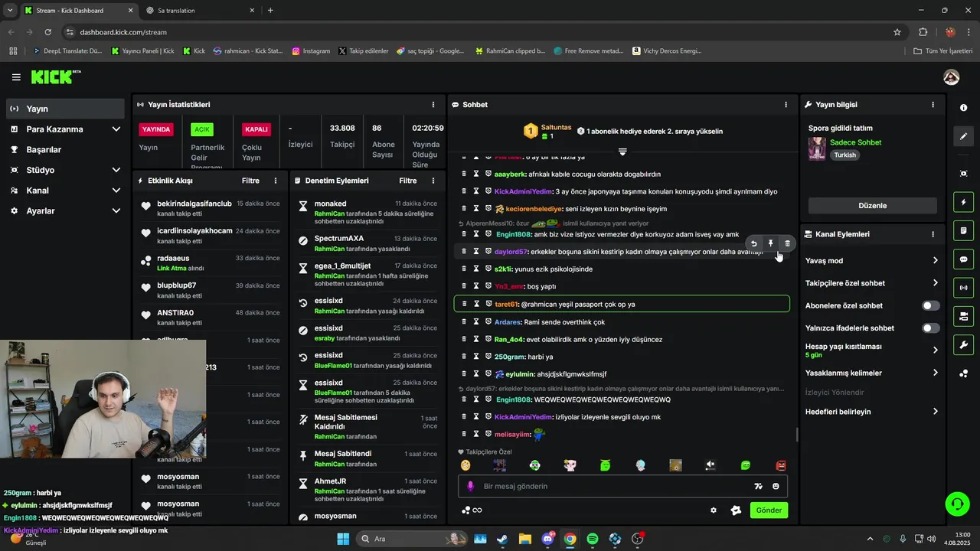Click the Sadece Sohbet category thumbnail
The height and width of the screenshot is (551, 980).
[817, 148]
